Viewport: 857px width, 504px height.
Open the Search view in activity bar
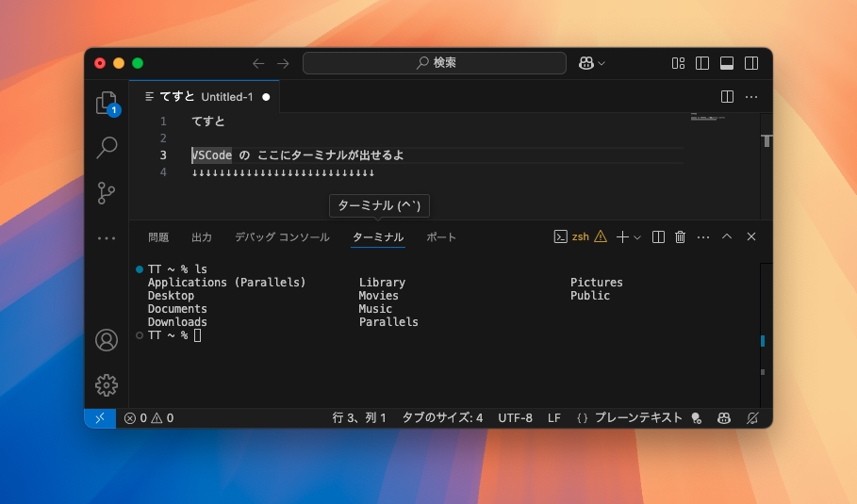click(107, 148)
